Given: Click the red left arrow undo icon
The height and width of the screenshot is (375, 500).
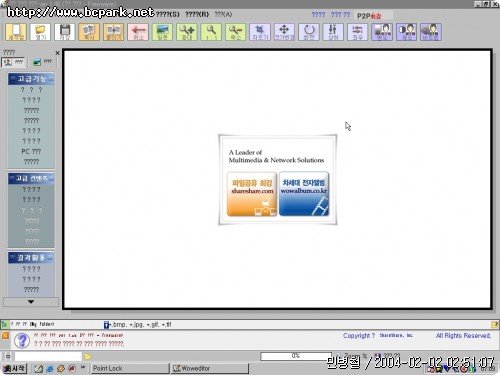Looking at the screenshot, I should pos(138,32).
